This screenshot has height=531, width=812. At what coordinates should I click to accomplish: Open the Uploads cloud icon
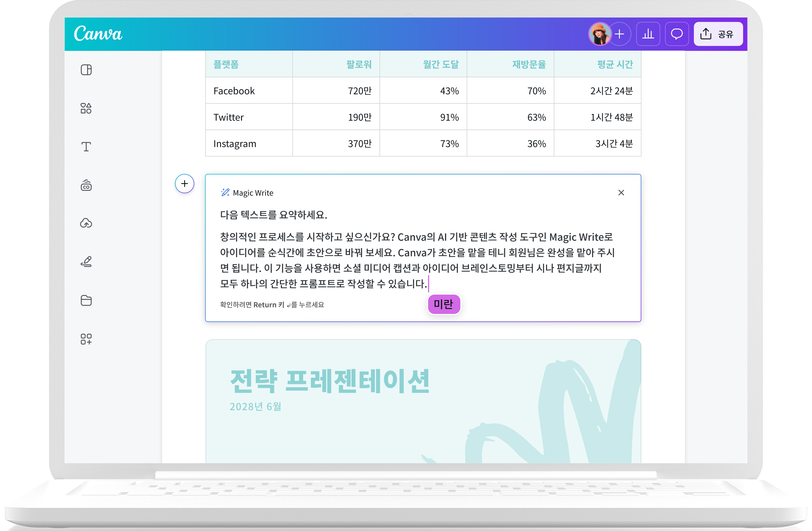(x=86, y=223)
